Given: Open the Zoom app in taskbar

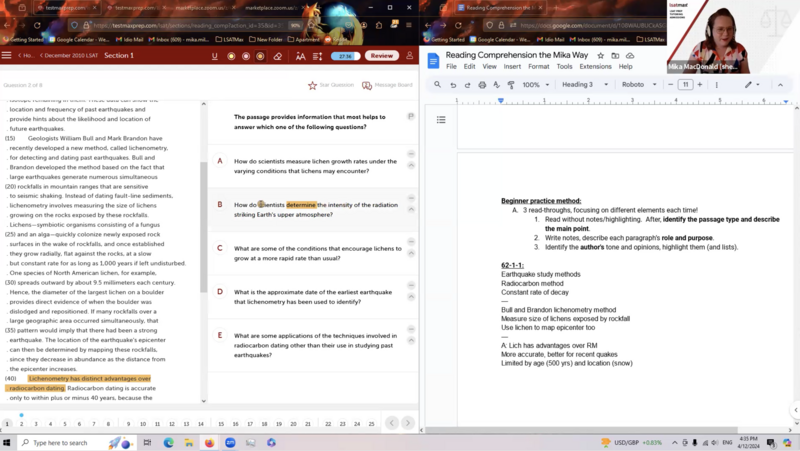Looking at the screenshot, I should [230, 442].
